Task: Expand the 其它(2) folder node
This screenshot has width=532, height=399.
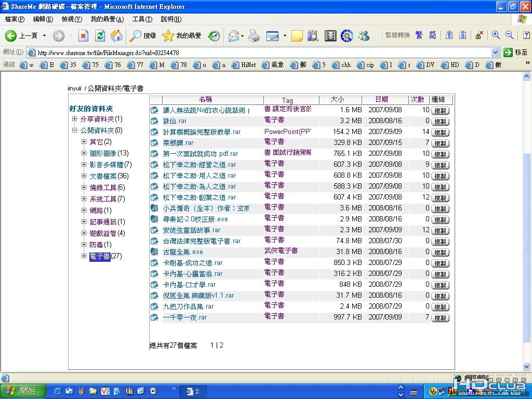Action: pos(84,141)
